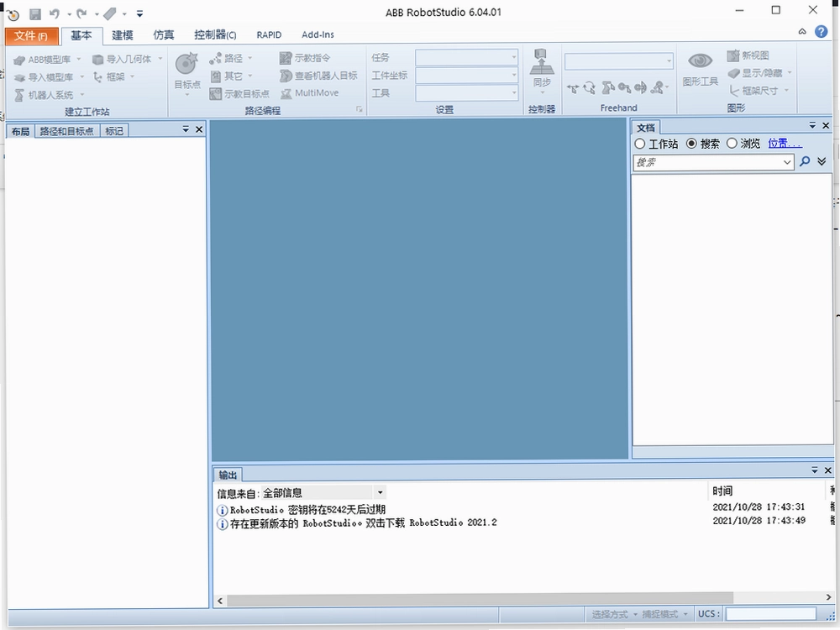Image resolution: width=840 pixels, height=630 pixels.
Task: Open the Customize Quick Access Toolbar arrow
Action: click(x=139, y=14)
